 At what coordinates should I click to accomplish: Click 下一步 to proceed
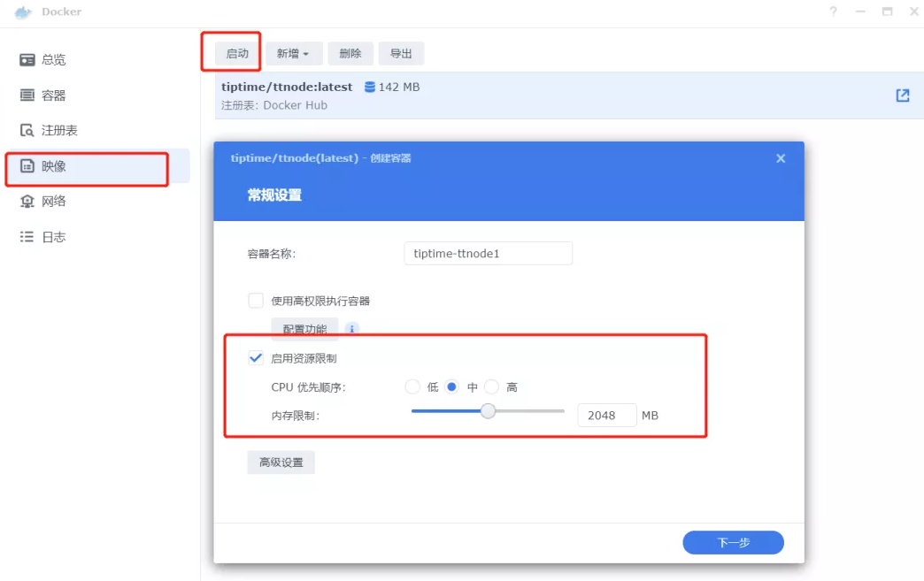point(733,542)
